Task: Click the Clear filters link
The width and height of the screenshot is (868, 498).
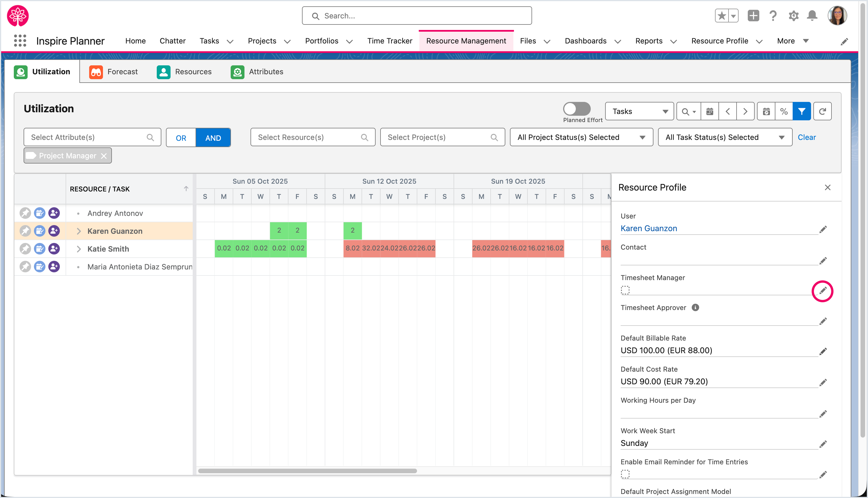Action: [806, 137]
